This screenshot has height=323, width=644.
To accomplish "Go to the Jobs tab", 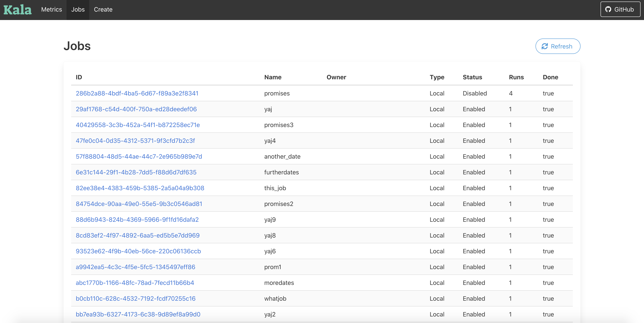I will 78,9.
